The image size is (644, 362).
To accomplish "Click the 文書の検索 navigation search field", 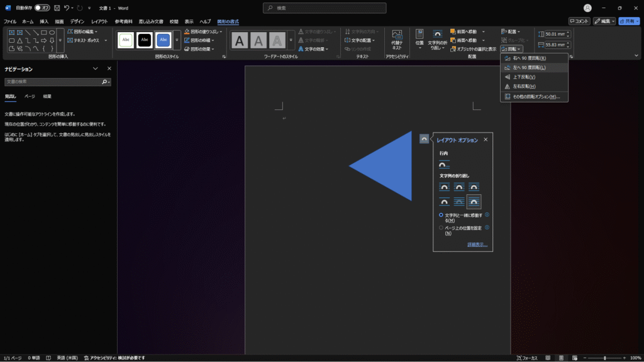I will tap(53, 82).
